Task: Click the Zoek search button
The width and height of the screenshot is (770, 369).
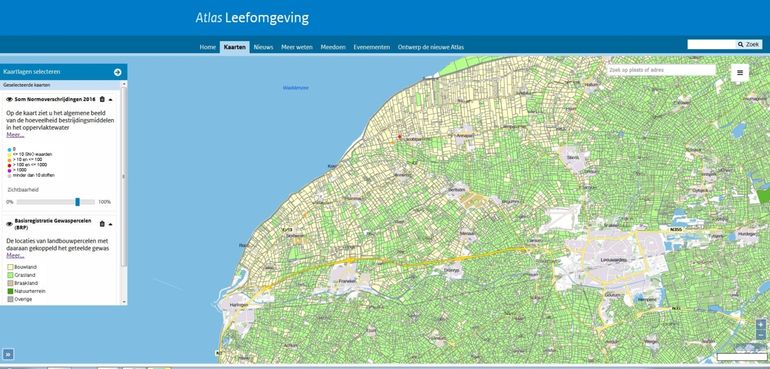Action: click(x=749, y=44)
